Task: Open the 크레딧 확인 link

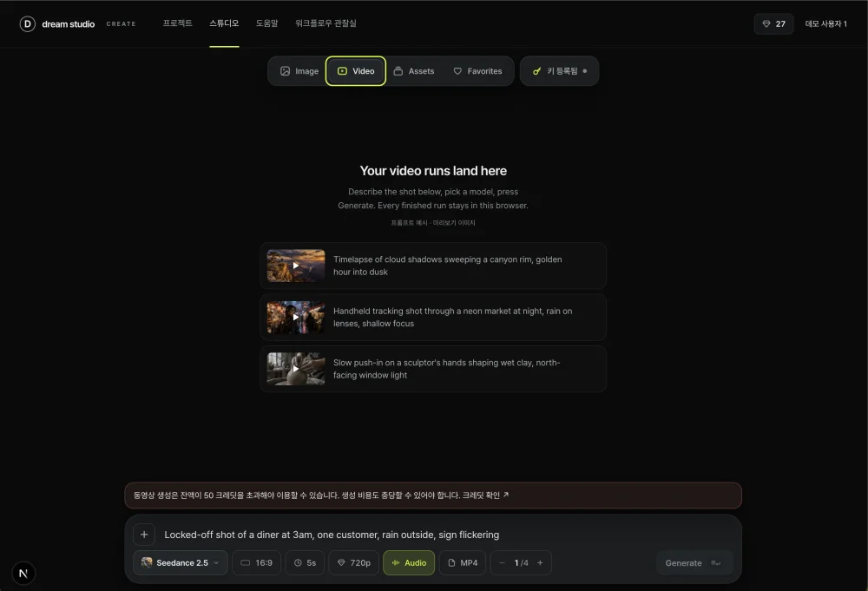Action: point(485,496)
